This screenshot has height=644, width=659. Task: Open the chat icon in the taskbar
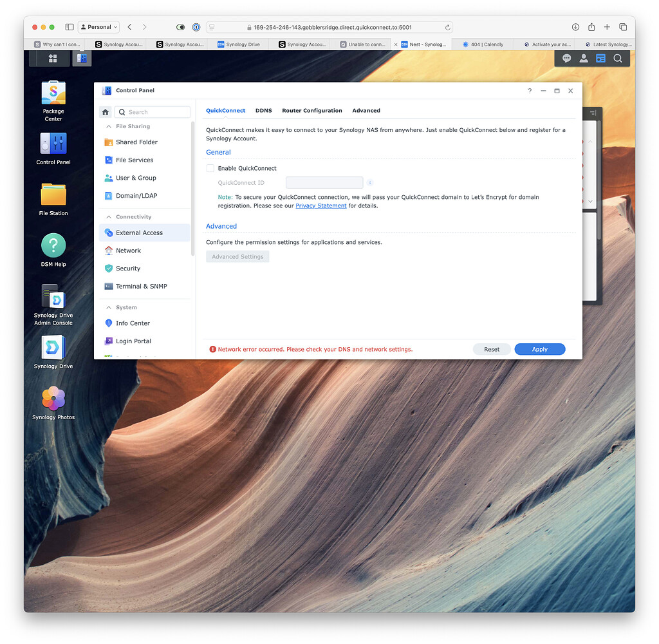coord(566,58)
